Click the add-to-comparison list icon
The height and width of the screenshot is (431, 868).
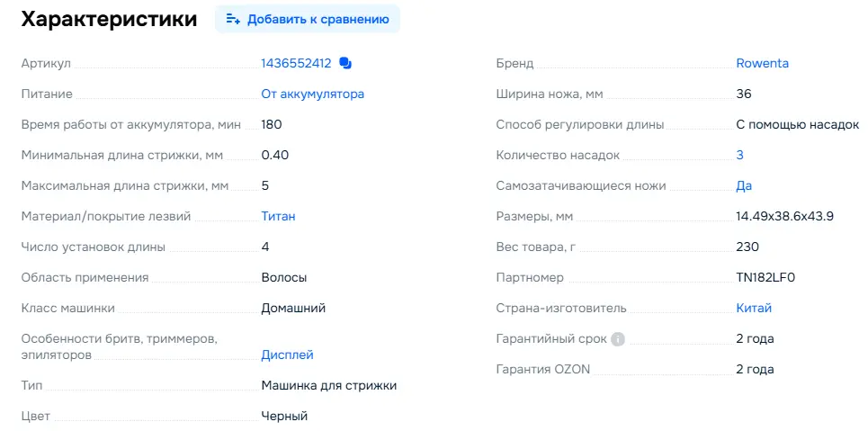tap(234, 19)
